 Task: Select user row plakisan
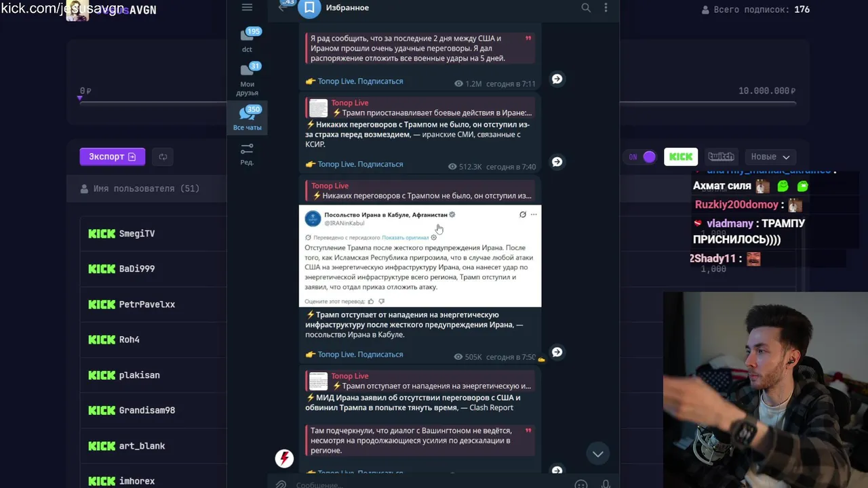(x=153, y=375)
